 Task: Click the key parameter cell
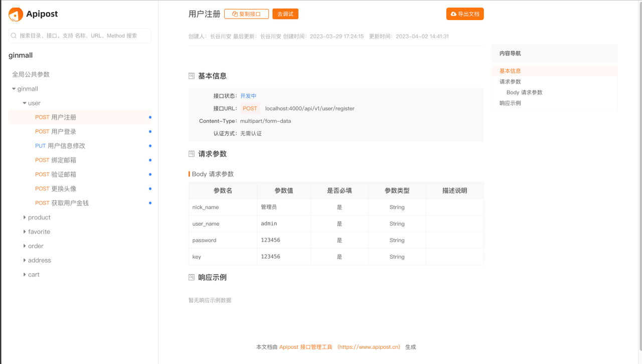click(223, 257)
